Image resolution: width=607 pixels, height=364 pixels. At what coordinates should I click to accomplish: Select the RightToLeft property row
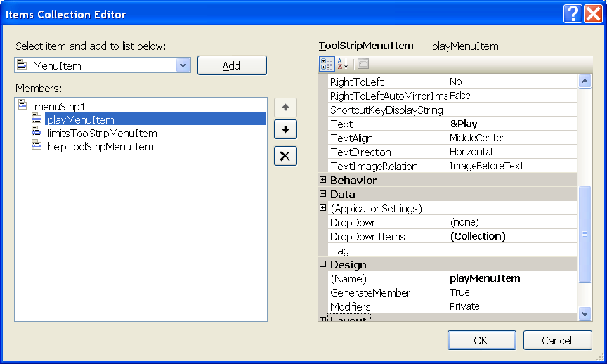click(452, 82)
